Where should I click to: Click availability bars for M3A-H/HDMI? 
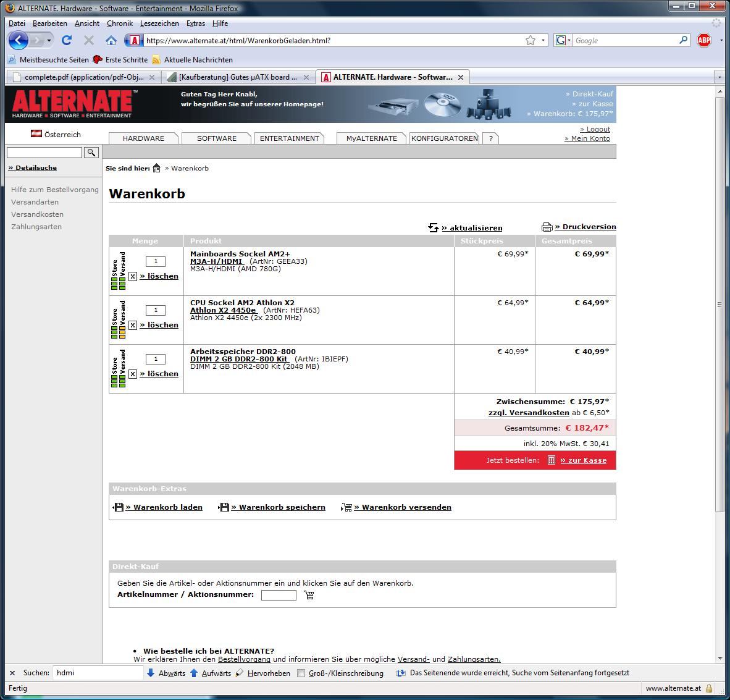tap(118, 283)
